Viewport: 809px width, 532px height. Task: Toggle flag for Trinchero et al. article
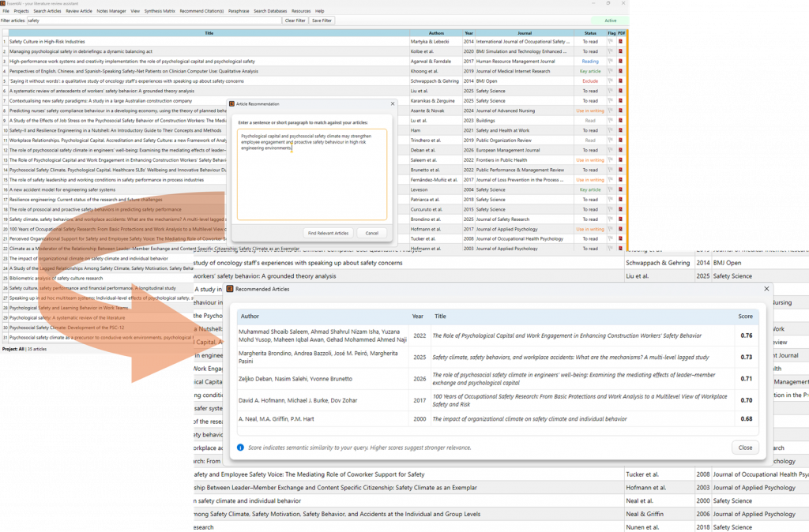[x=611, y=140]
